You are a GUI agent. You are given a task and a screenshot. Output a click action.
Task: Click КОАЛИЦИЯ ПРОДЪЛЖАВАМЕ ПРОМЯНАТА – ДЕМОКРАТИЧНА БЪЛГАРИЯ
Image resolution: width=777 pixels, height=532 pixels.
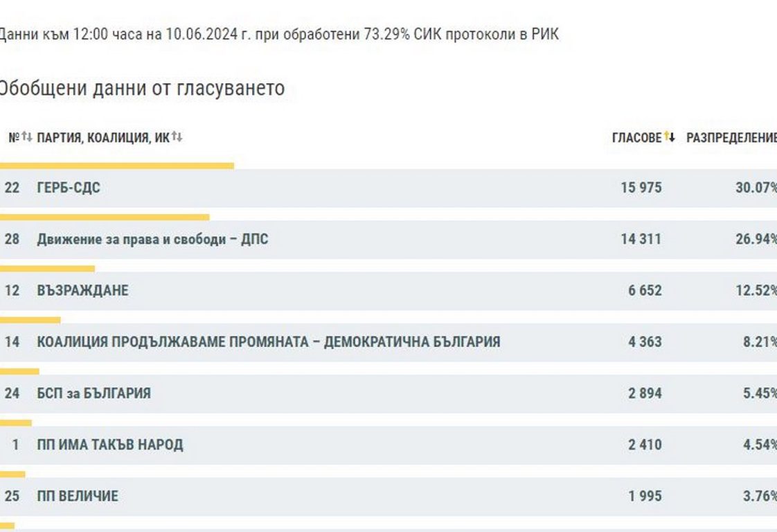268,342
